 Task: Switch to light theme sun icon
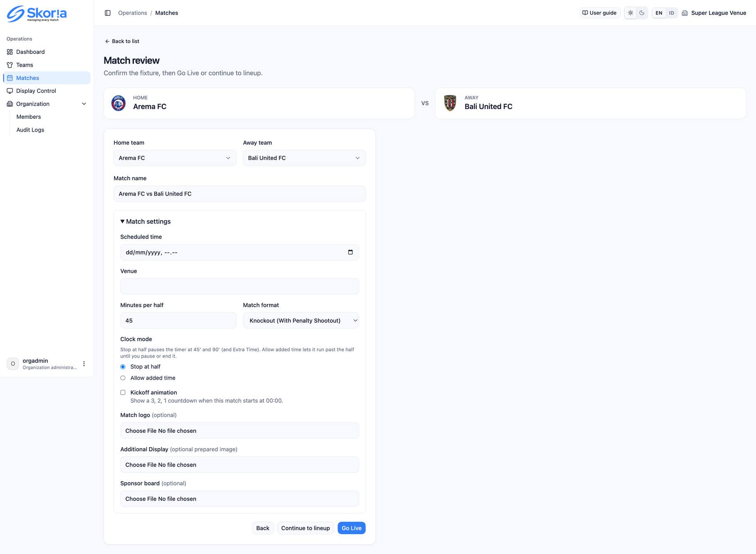630,13
